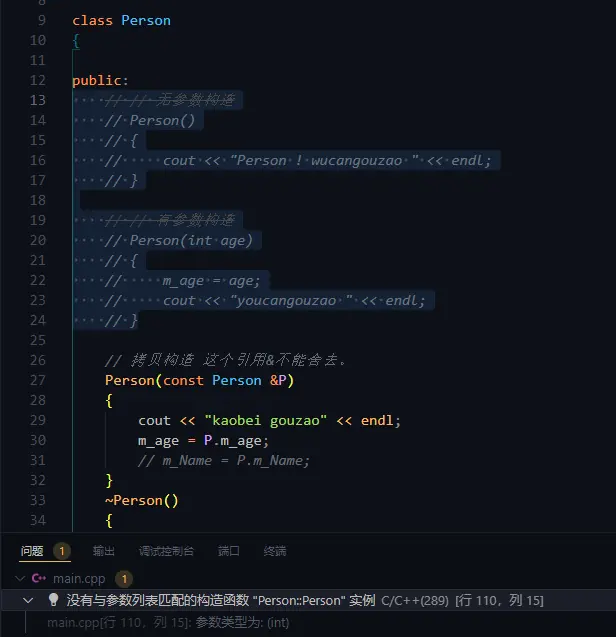Switch to the 输出 tab
This screenshot has height=637, width=616.
104,551
